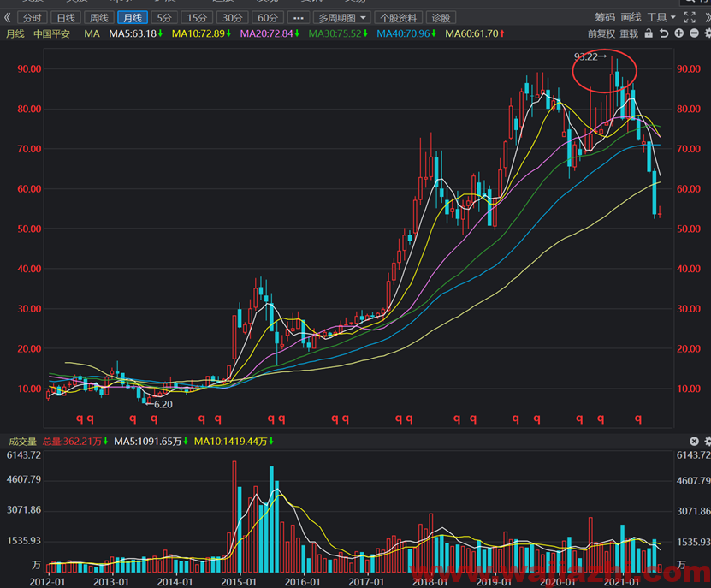Click the undo arrow icon

(664, 33)
